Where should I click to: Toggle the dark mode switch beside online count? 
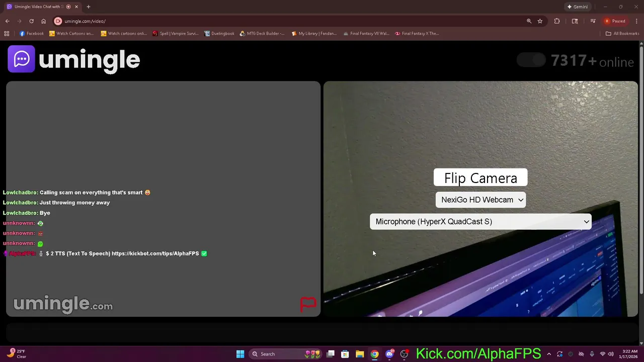[532, 60]
